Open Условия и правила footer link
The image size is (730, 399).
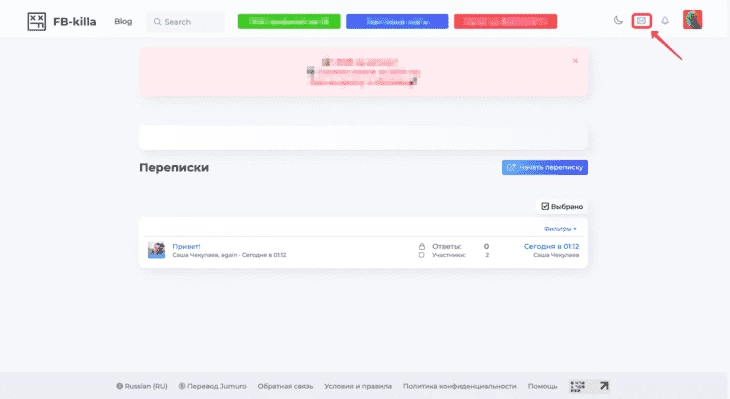coord(358,386)
